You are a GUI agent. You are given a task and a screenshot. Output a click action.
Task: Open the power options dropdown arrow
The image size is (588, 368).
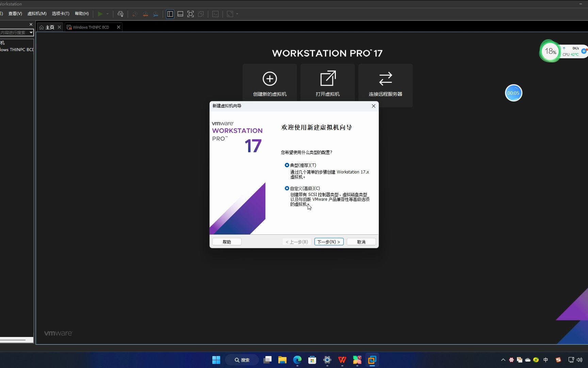(x=108, y=14)
